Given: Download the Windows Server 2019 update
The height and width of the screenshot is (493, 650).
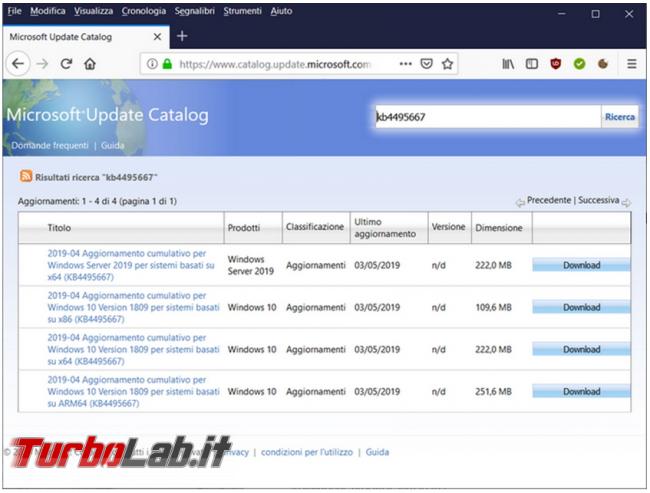Looking at the screenshot, I should [x=581, y=265].
